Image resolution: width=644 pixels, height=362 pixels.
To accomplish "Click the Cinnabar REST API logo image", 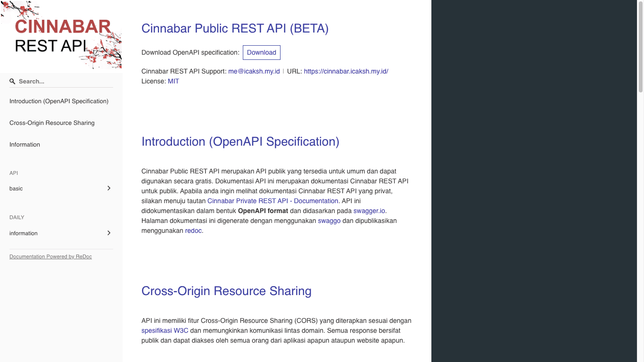I will (61, 35).
